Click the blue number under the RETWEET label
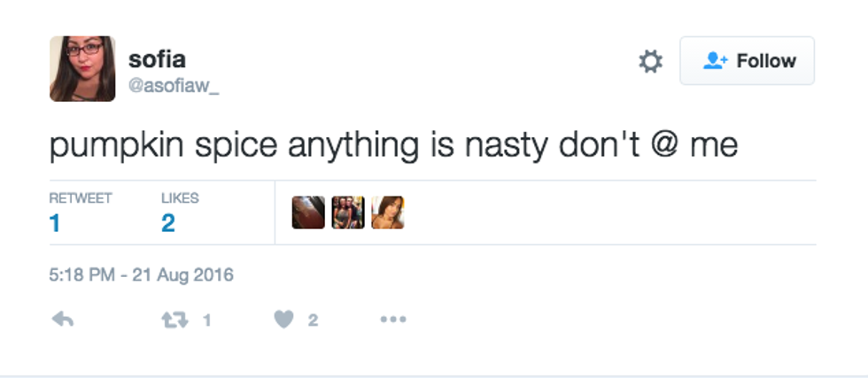 (55, 223)
